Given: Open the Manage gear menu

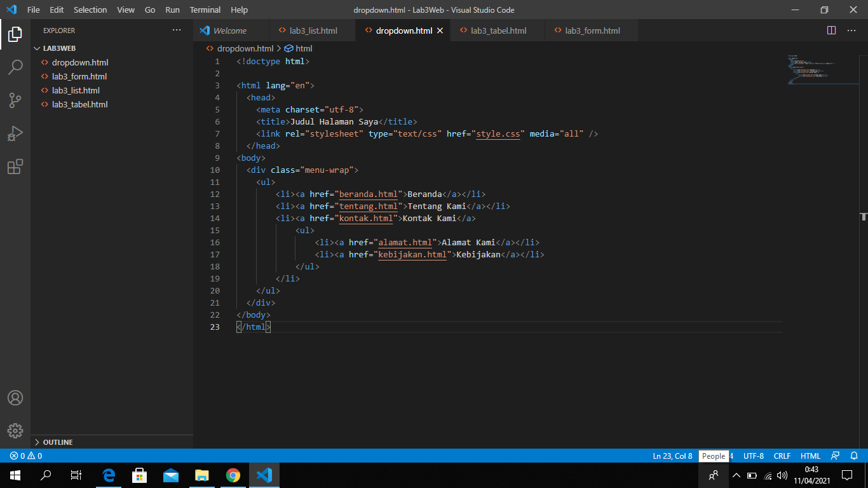Looking at the screenshot, I should pos(15,430).
